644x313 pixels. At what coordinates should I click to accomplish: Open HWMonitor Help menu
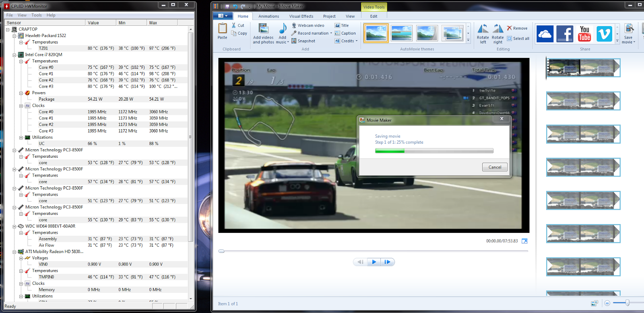tap(51, 15)
